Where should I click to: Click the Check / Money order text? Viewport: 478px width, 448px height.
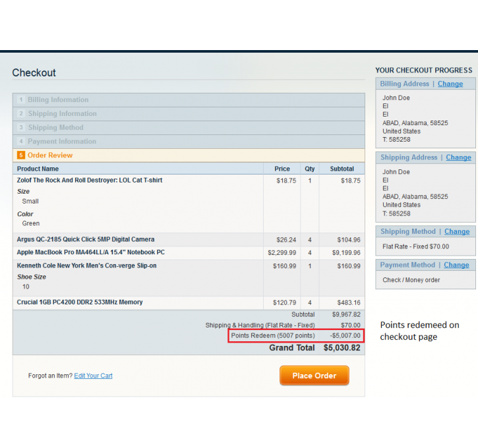[x=411, y=280]
